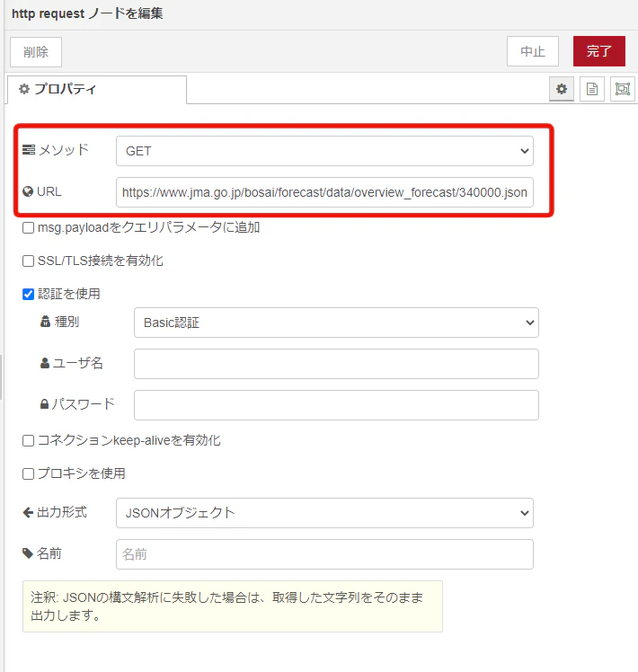Open 出力形式 JSONオブジェクト dropdown
638x672 pixels.
tap(324, 513)
